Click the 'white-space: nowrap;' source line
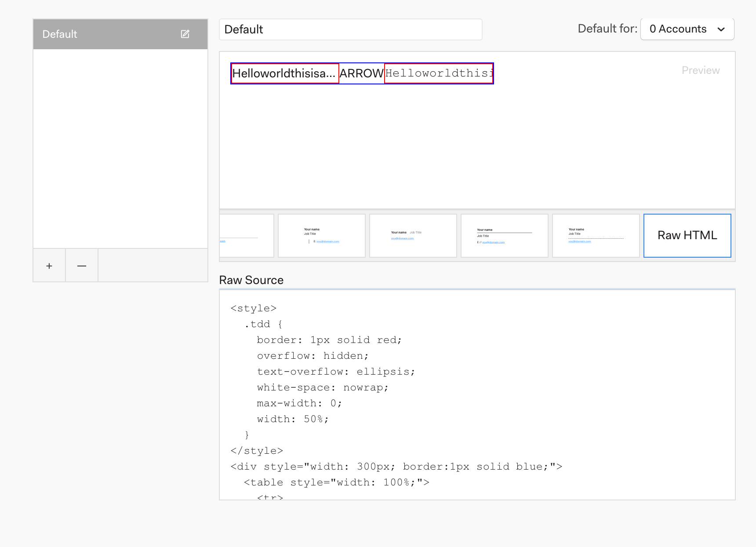This screenshot has width=756, height=547. 323,387
